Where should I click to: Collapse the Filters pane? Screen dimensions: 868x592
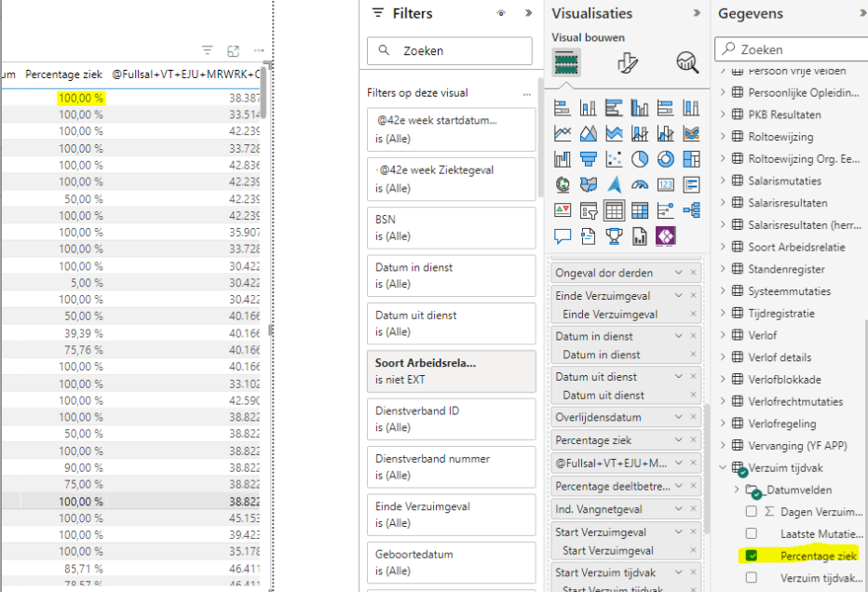click(x=529, y=13)
